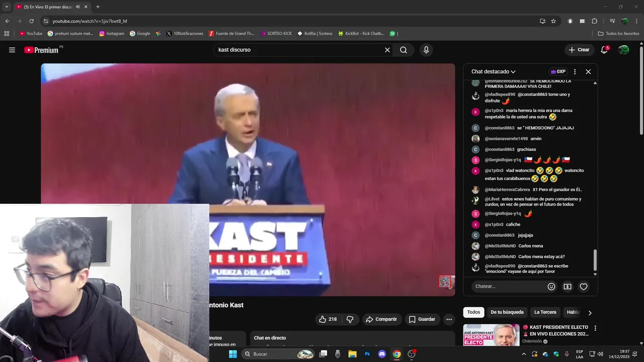Open the emoji picker in chat
The image size is (644, 362).
pos(551,287)
